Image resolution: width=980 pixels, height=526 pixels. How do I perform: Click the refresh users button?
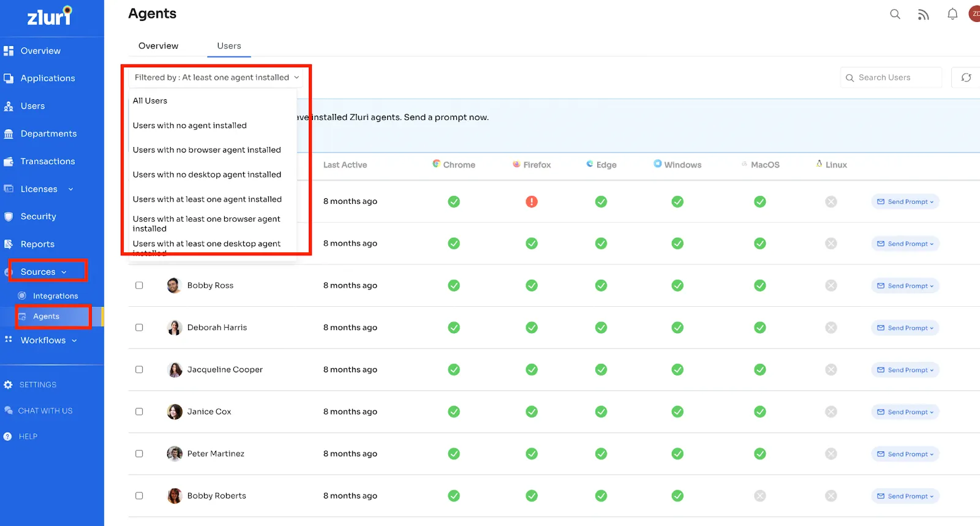pos(966,78)
